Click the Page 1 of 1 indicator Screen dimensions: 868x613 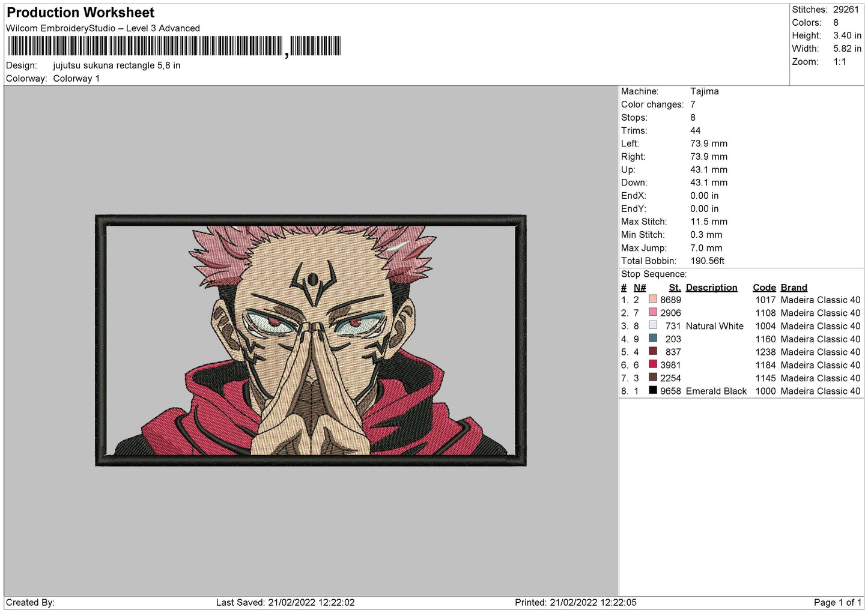[837, 602]
